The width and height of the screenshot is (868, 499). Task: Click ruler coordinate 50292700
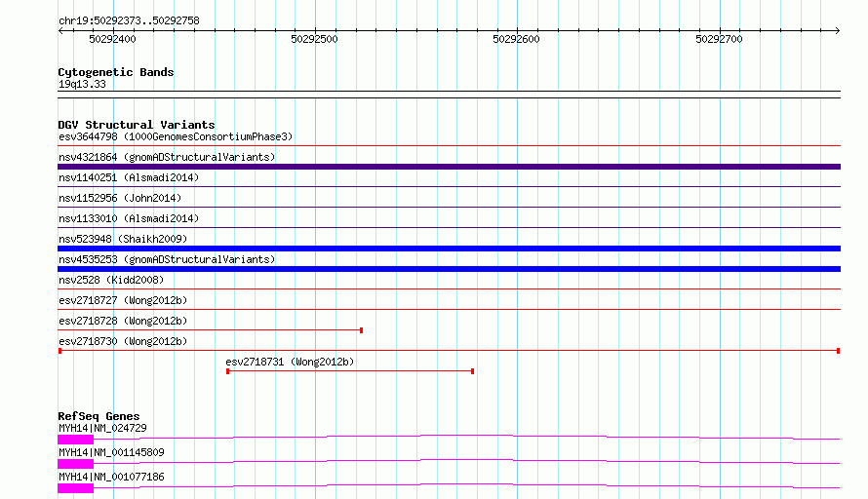(719, 39)
